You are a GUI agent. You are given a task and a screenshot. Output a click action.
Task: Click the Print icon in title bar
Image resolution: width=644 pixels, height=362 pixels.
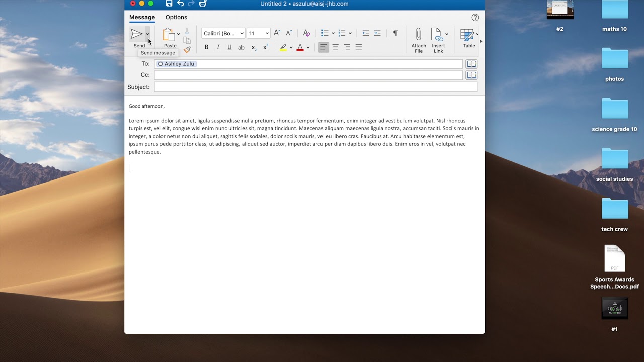[x=203, y=4]
